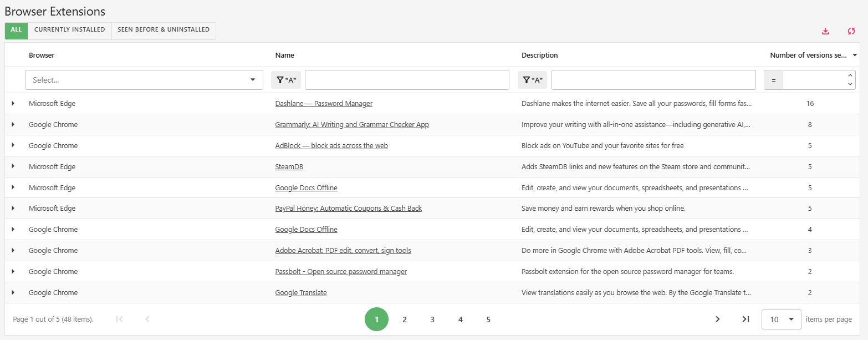Expand the Dashlane — Password Manager row
The width and height of the screenshot is (868, 340).
pyautogui.click(x=13, y=103)
